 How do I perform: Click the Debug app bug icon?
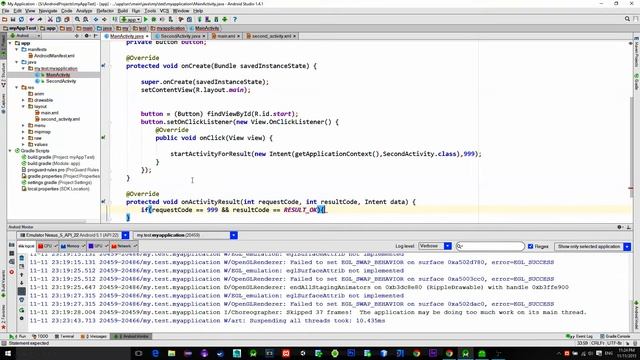154,19
